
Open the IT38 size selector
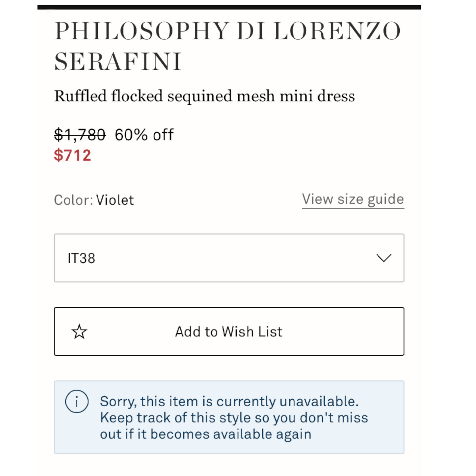229,258
